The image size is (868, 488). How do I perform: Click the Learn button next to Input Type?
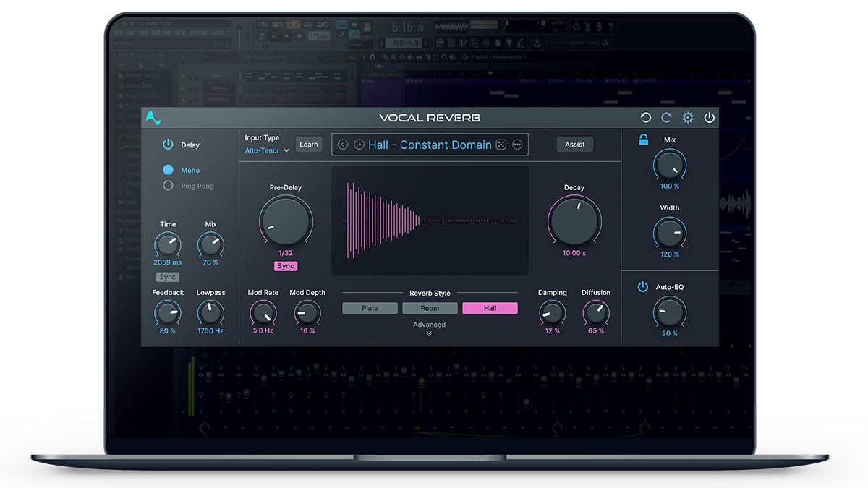309,144
